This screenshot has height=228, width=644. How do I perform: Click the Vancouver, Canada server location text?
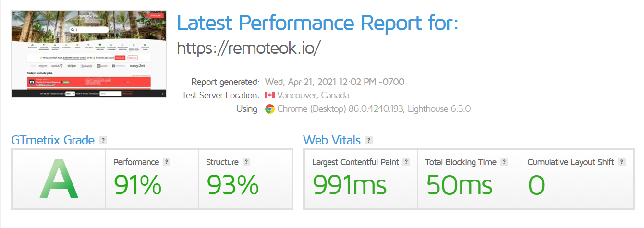(313, 95)
